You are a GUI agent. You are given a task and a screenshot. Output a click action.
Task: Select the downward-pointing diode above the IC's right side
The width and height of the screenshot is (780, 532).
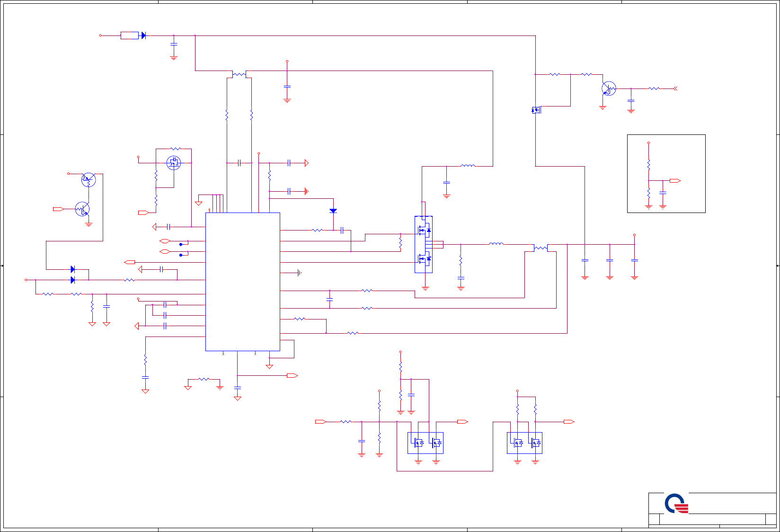point(333,211)
